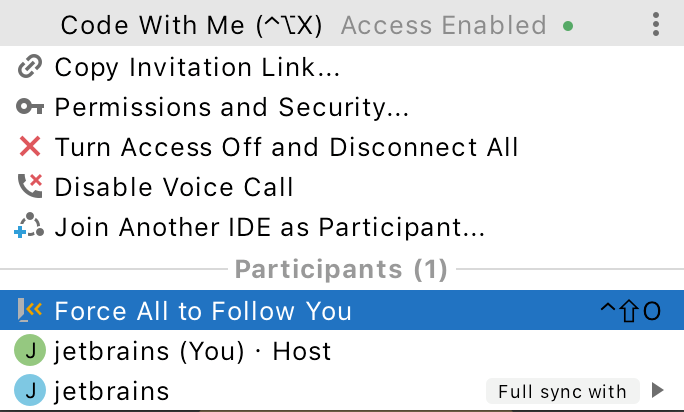Viewport: 684px width, 412px height.
Task: Select Copy Invitation Link menu item
Action: (197, 68)
